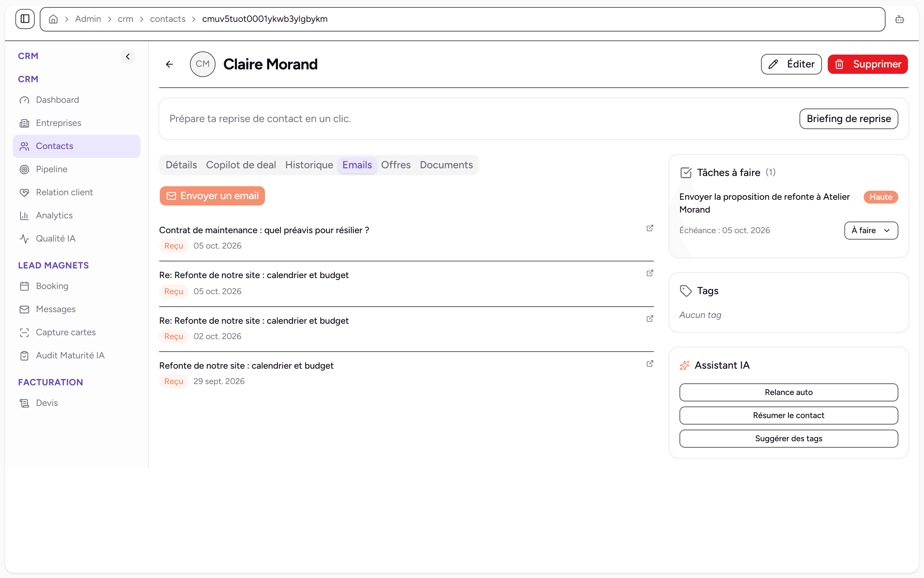Open the robot assistant icon
Image resolution: width=924 pixels, height=578 pixels.
(x=899, y=19)
